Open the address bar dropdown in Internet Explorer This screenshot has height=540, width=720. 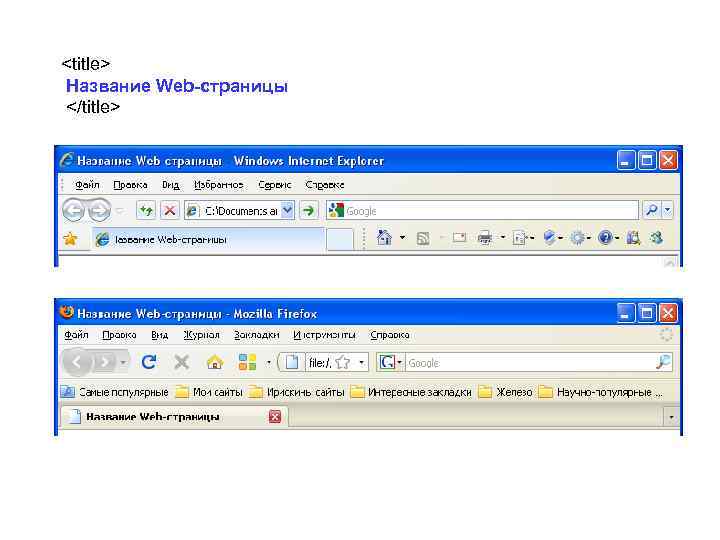(287, 210)
